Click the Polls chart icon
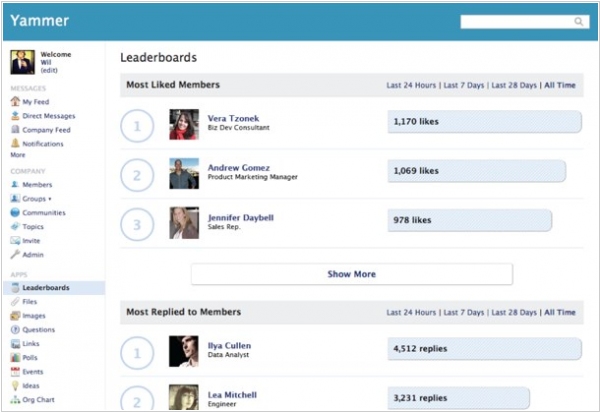The image size is (600, 412). [15, 358]
